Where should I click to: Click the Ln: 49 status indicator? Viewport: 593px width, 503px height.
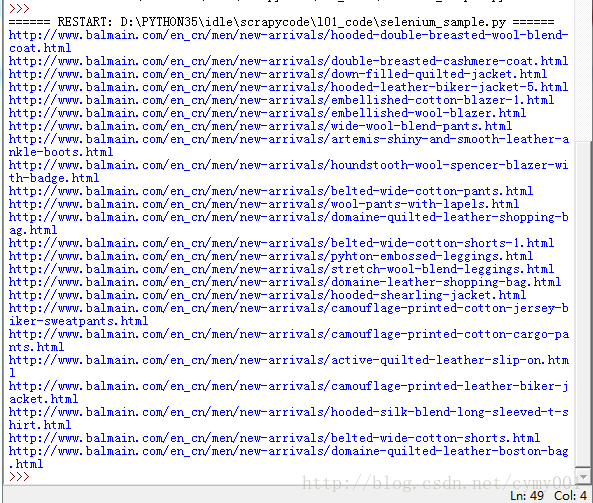click(526, 495)
